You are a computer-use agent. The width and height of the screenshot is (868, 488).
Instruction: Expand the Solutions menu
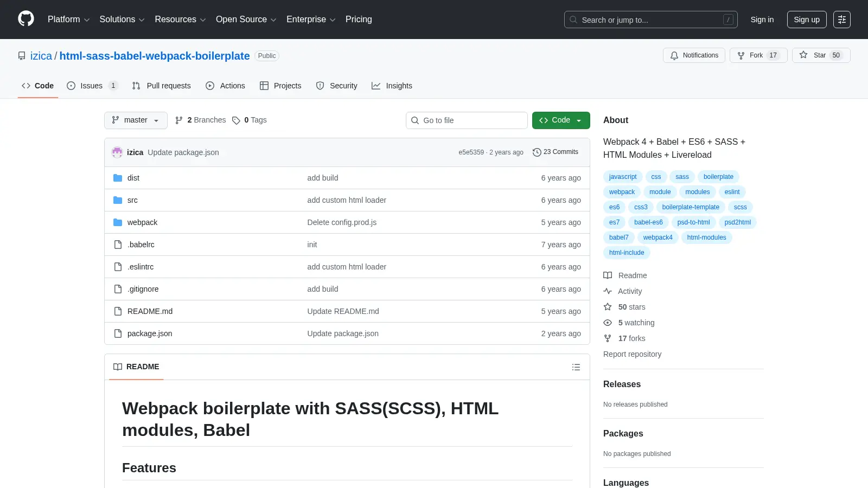tap(122, 20)
